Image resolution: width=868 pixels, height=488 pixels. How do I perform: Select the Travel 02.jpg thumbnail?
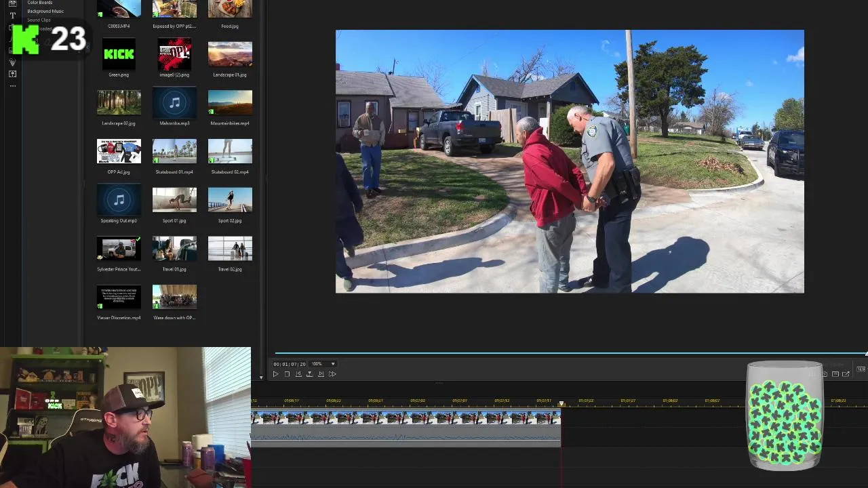pyautogui.click(x=230, y=249)
